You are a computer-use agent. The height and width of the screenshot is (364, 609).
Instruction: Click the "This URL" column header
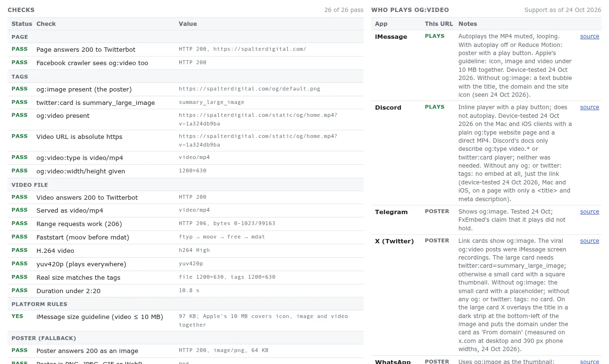439,24
